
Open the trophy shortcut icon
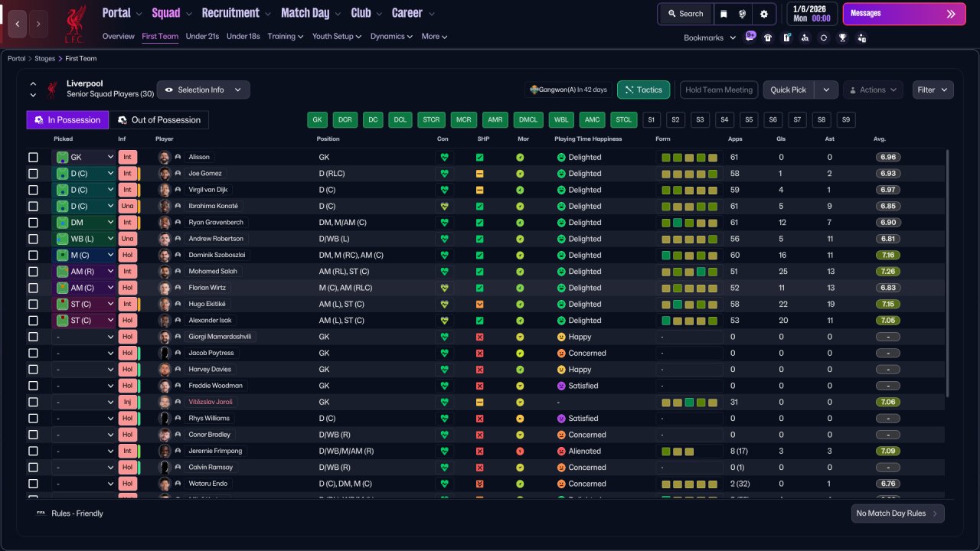[x=842, y=37]
